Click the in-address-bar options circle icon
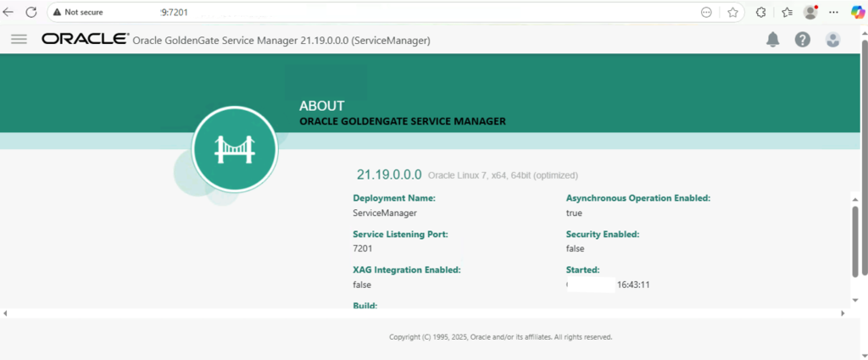The width and height of the screenshot is (868, 360). (x=706, y=12)
